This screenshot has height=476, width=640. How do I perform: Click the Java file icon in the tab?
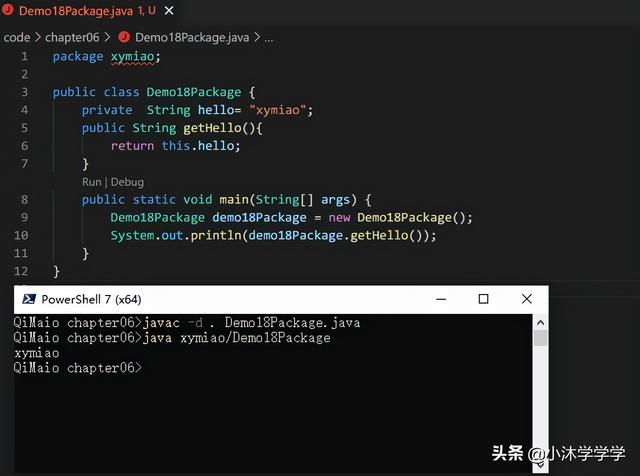pyautogui.click(x=7, y=10)
